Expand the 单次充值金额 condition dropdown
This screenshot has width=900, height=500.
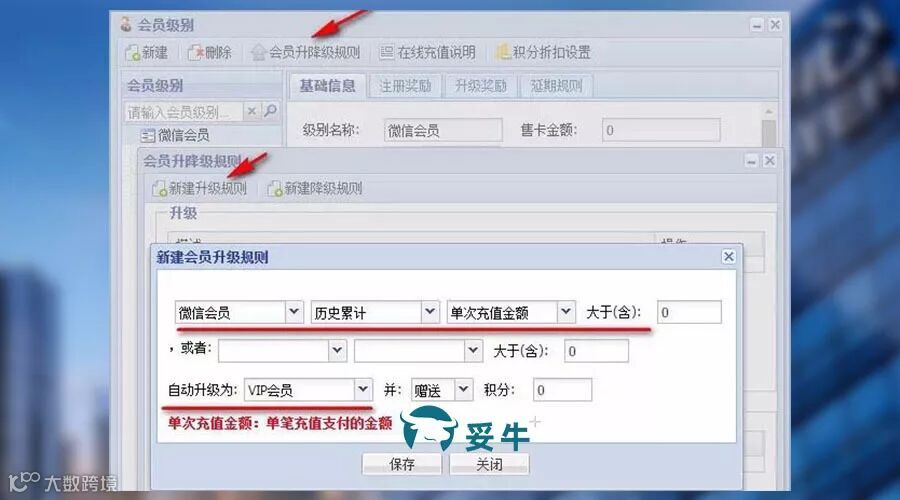(566, 312)
